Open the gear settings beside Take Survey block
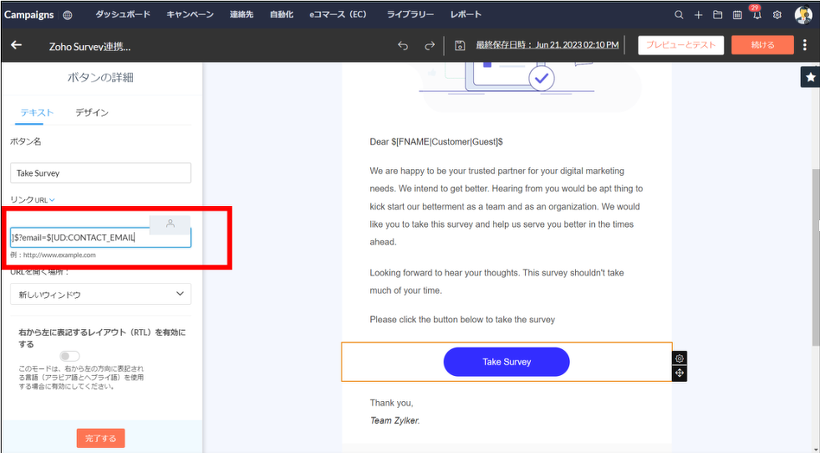This screenshot has width=820, height=453. pos(680,358)
